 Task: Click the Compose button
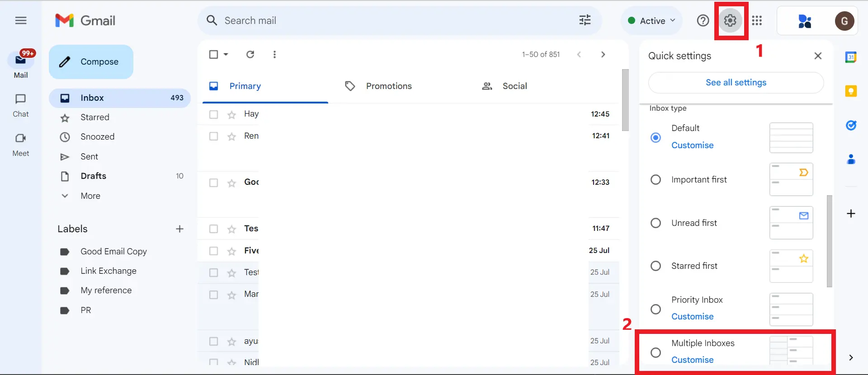(91, 62)
